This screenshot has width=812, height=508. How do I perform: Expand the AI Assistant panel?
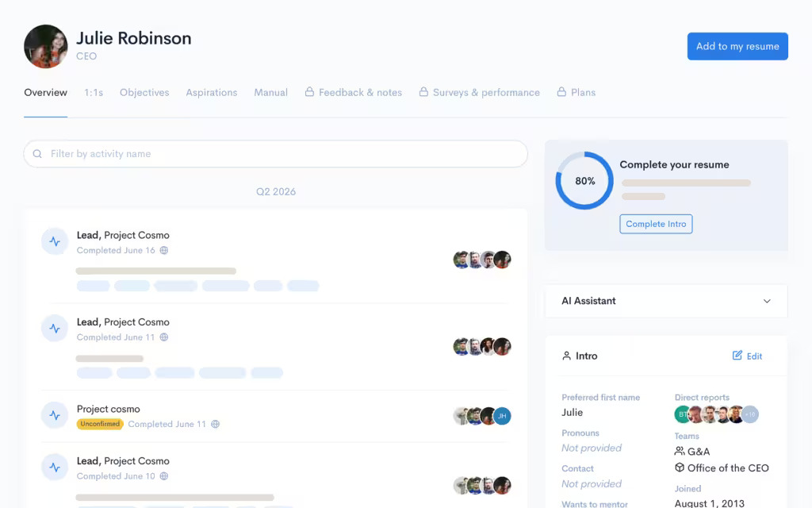[x=666, y=301]
